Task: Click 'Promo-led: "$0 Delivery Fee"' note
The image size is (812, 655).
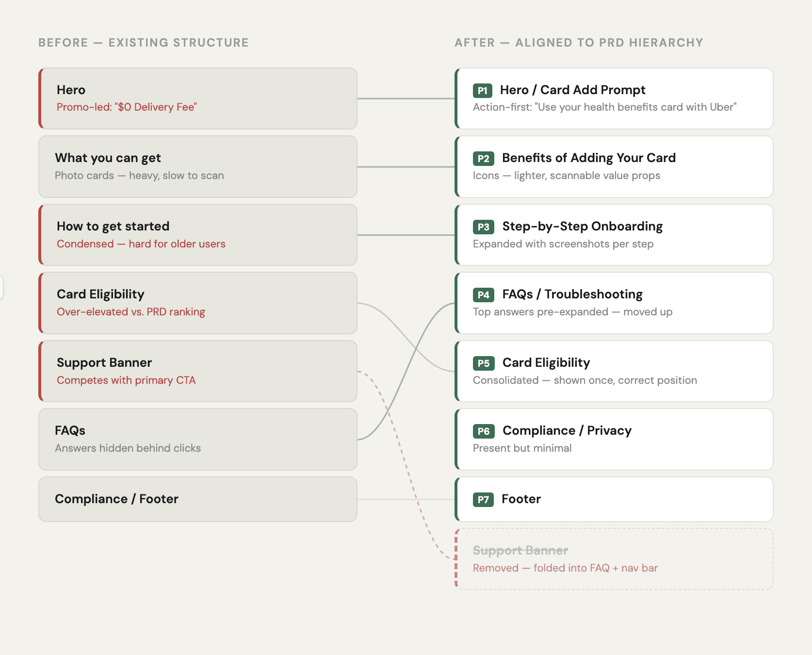Action: pyautogui.click(x=127, y=107)
